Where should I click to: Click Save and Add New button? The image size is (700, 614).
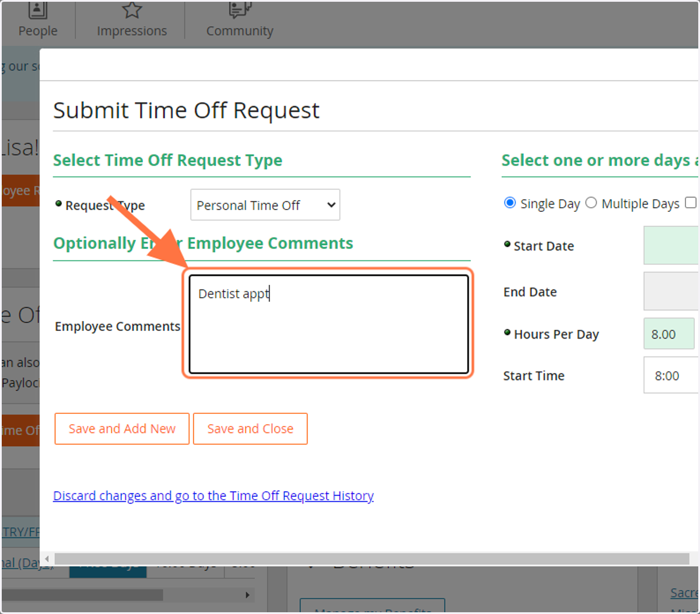(x=122, y=429)
